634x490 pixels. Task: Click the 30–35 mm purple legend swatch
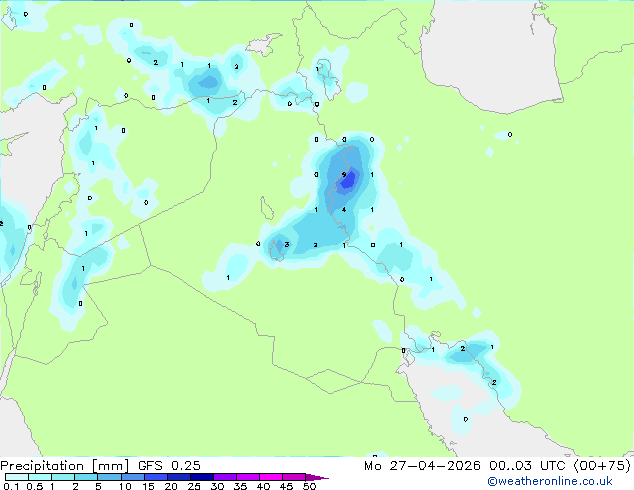point(224,477)
